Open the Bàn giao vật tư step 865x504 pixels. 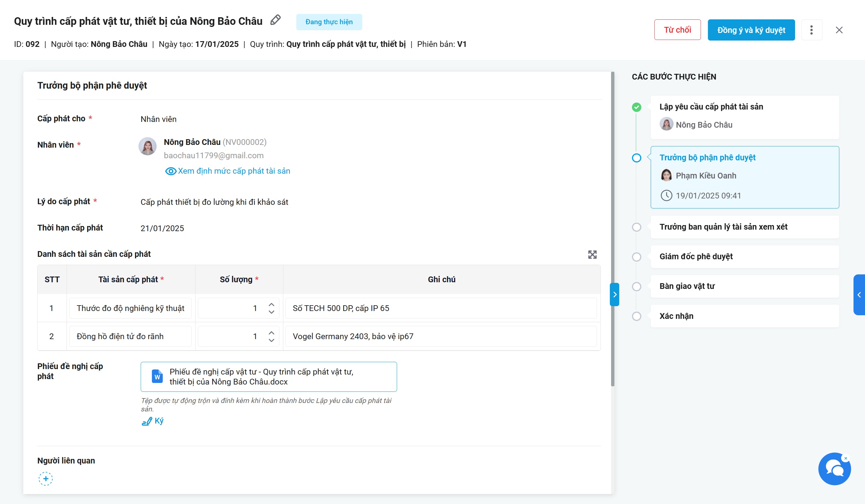687,286
